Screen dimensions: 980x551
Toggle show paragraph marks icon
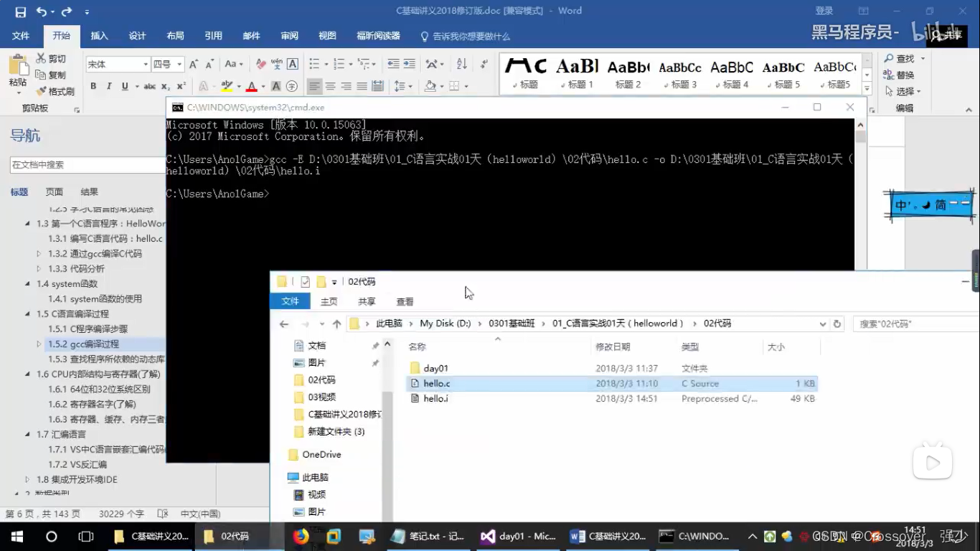point(484,64)
